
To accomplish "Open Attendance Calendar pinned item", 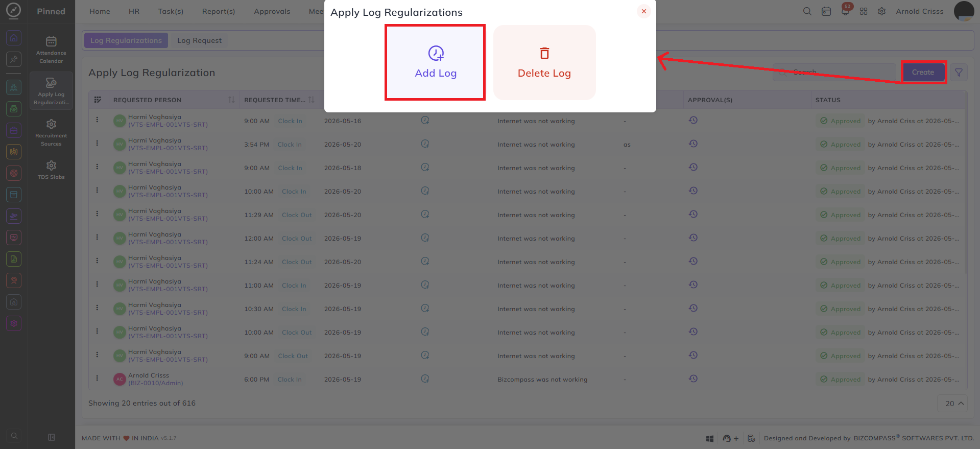I will coord(51,50).
